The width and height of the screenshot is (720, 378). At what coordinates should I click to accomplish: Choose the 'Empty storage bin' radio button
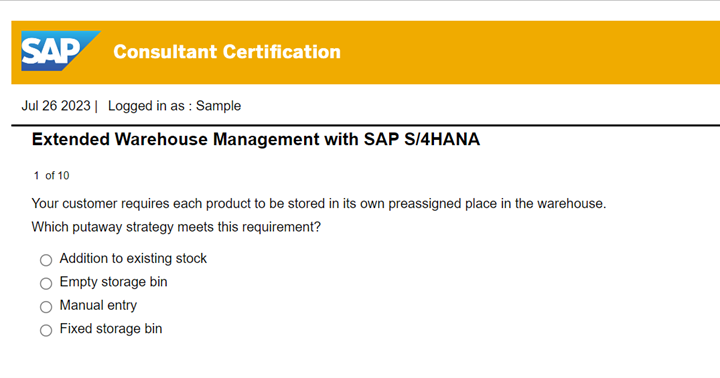tap(46, 283)
